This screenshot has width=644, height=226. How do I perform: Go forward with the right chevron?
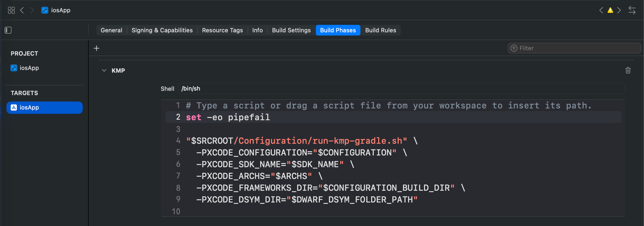(x=32, y=10)
